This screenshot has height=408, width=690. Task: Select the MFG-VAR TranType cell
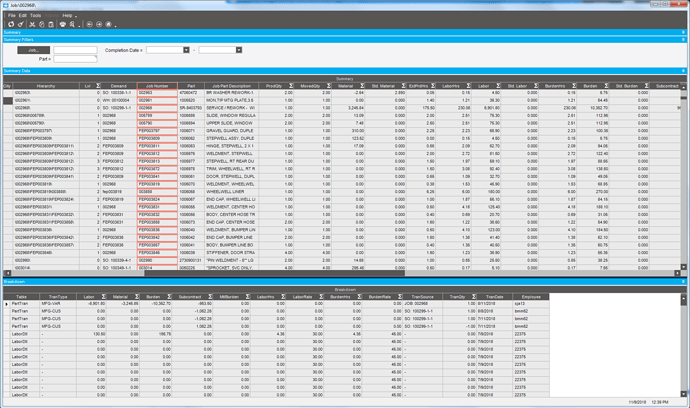(x=58, y=304)
